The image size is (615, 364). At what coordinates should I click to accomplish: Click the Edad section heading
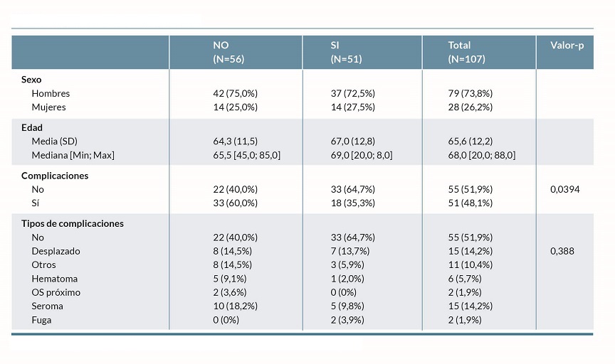(x=32, y=127)
